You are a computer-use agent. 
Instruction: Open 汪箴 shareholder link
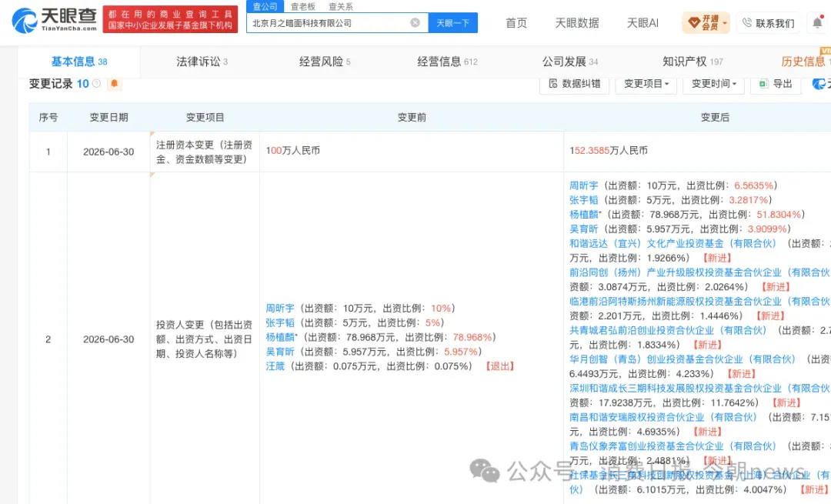click(275, 366)
